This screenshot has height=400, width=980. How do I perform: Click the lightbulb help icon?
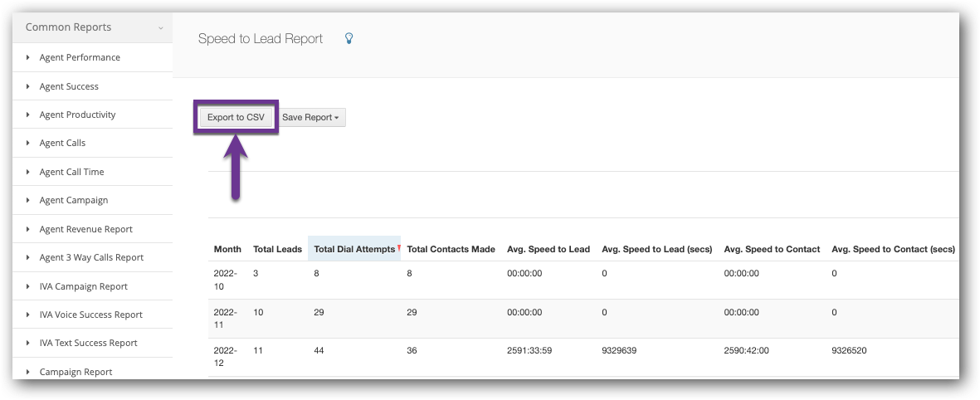(349, 38)
